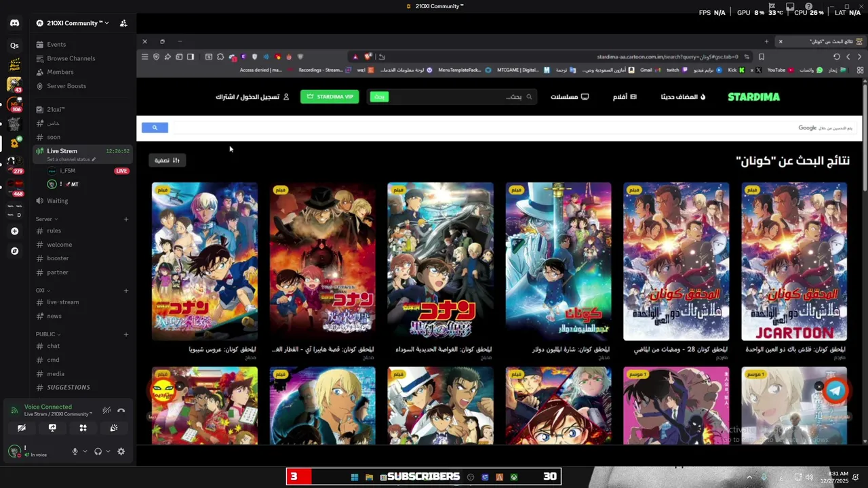The width and height of the screenshot is (868, 488).
Task: Open the filter button with sliders icon
Action: [x=167, y=161]
